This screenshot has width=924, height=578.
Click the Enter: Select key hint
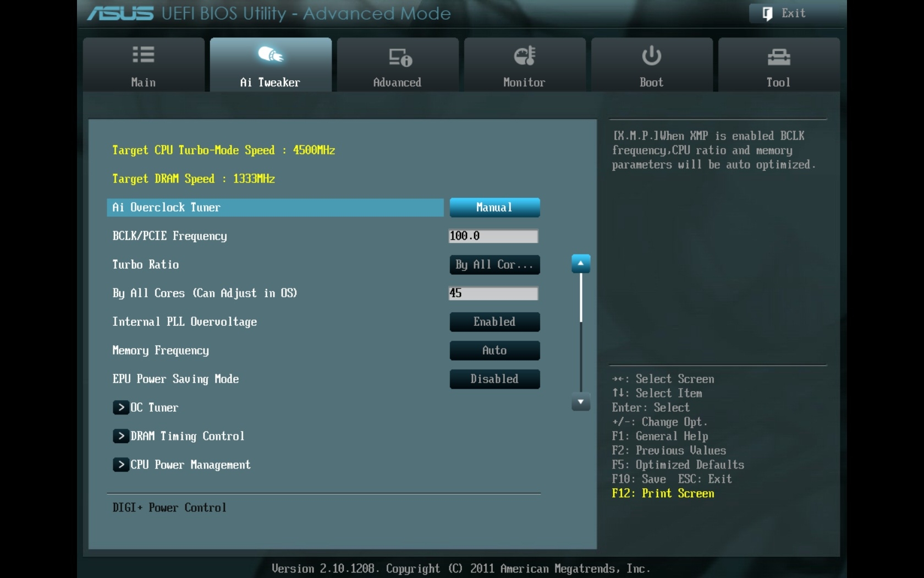651,407
